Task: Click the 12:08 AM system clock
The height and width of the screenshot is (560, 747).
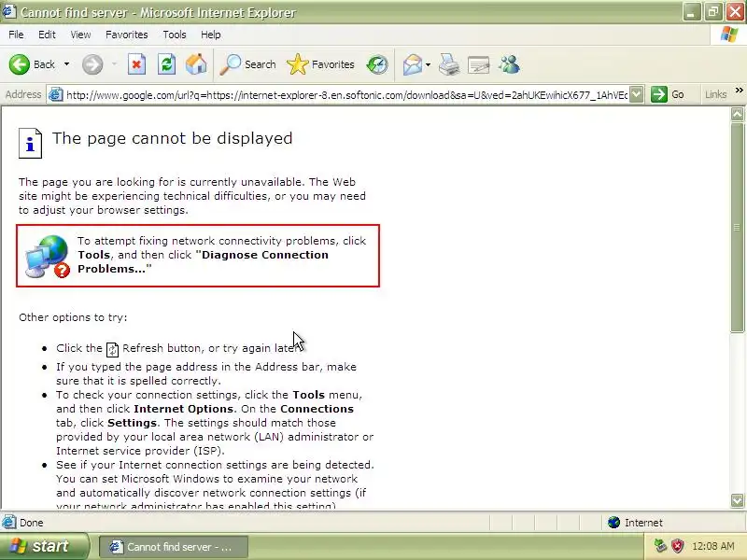Action: click(712, 546)
